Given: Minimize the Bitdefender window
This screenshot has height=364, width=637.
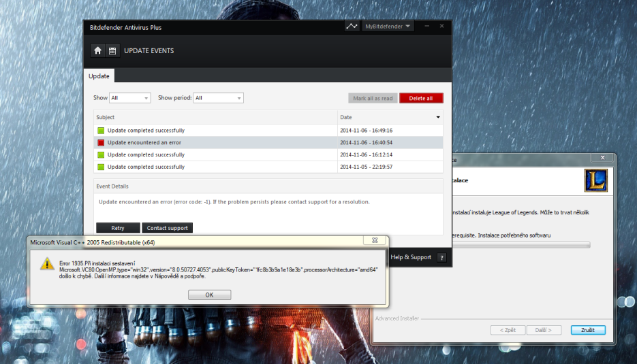Looking at the screenshot, I should tap(426, 27).
